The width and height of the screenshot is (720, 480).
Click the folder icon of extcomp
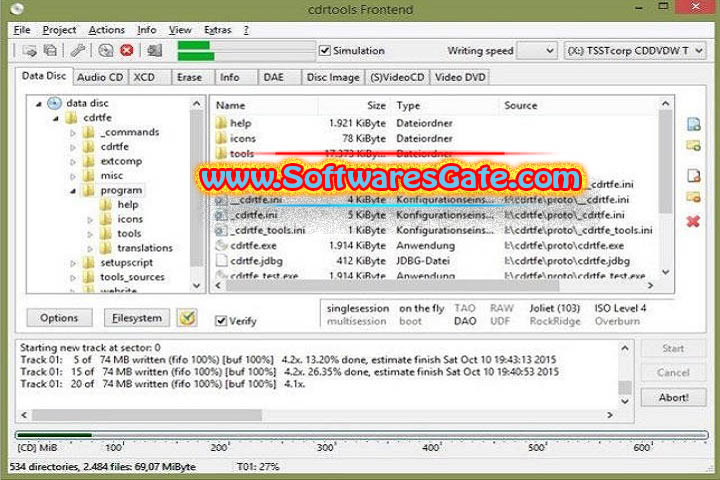tap(89, 161)
